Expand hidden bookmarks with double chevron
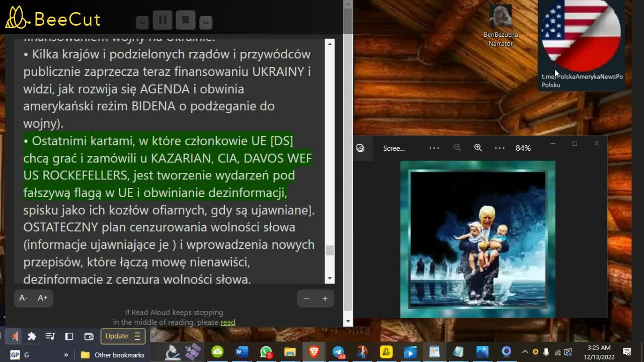This screenshot has height=362, width=644. [66, 355]
